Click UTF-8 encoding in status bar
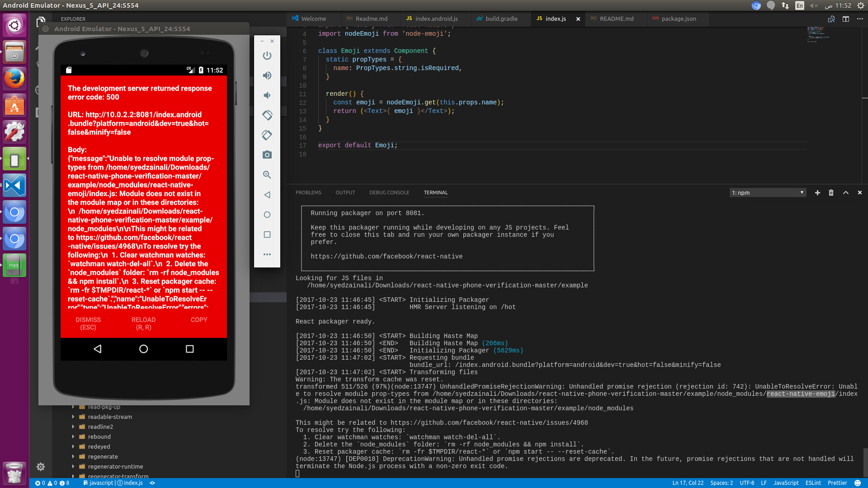The width and height of the screenshot is (868, 488). point(747,483)
